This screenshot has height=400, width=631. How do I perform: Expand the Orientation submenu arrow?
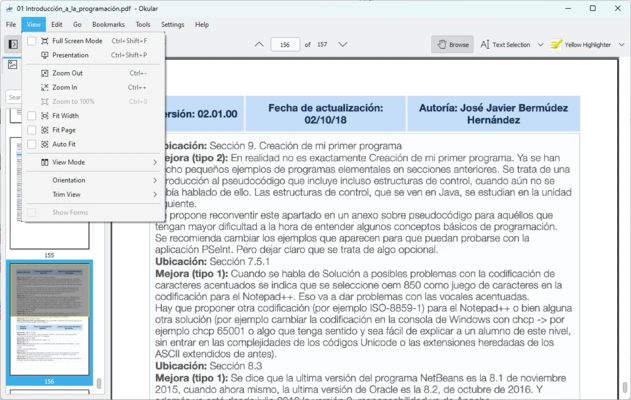155,180
